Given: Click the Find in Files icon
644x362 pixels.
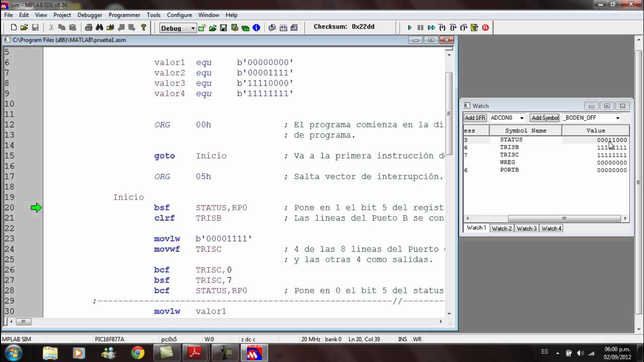Looking at the screenshot, I should (x=110, y=28).
